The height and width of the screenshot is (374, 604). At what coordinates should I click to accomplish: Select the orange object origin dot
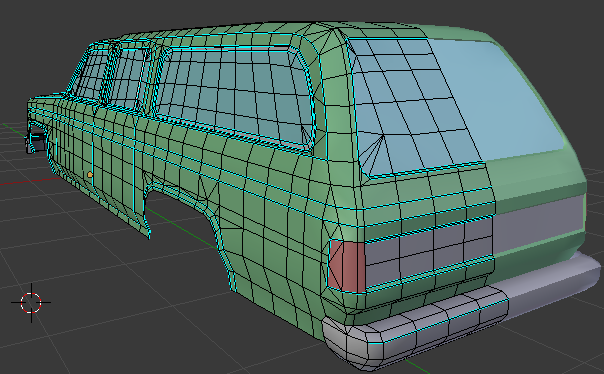(x=90, y=175)
